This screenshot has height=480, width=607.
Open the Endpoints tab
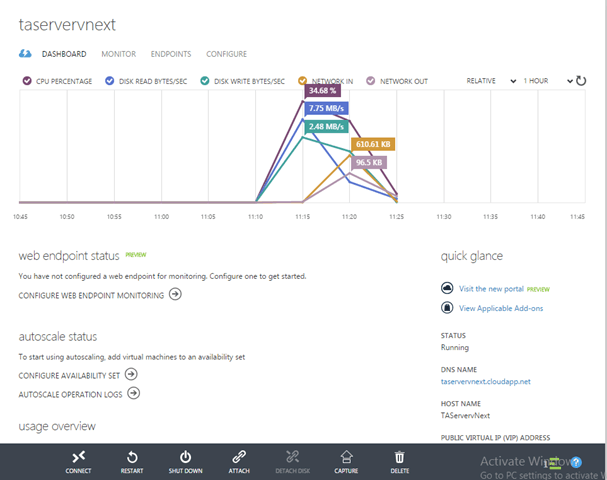tap(171, 54)
